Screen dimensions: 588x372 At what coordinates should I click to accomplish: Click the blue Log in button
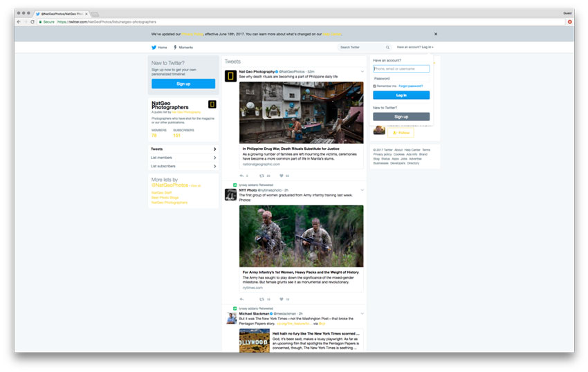(x=401, y=95)
